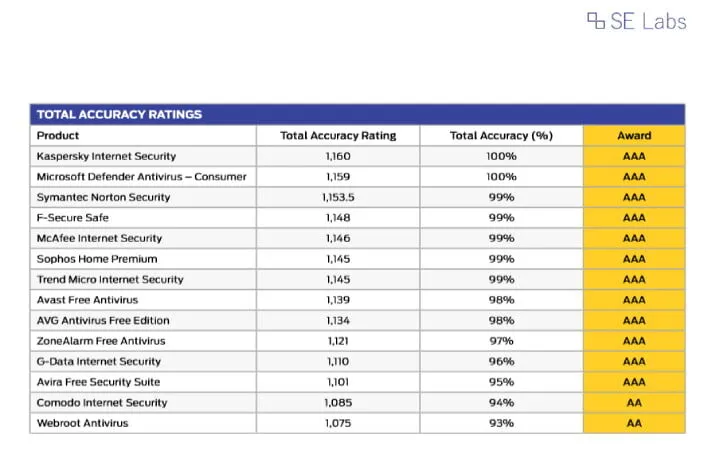The height and width of the screenshot is (458, 720).
Task: Click the SE Labs brand text
Action: point(648,21)
